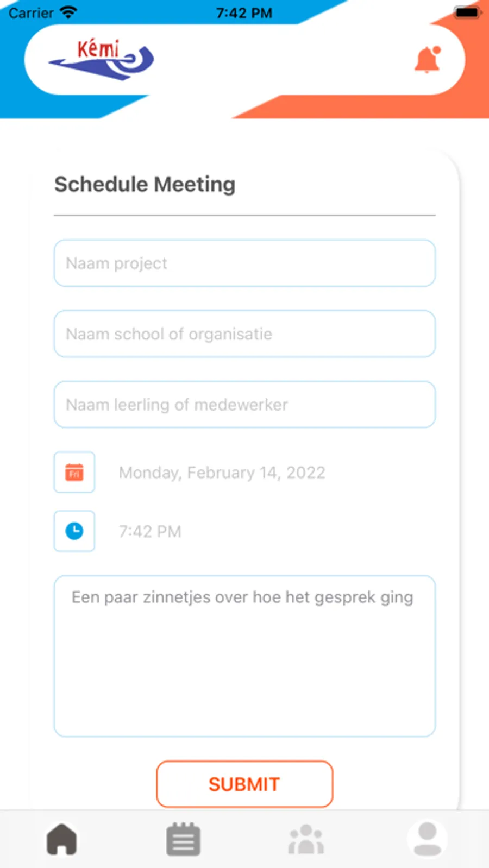The height and width of the screenshot is (868, 489).
Task: Tap the battery indicator in status bar
Action: (466, 12)
